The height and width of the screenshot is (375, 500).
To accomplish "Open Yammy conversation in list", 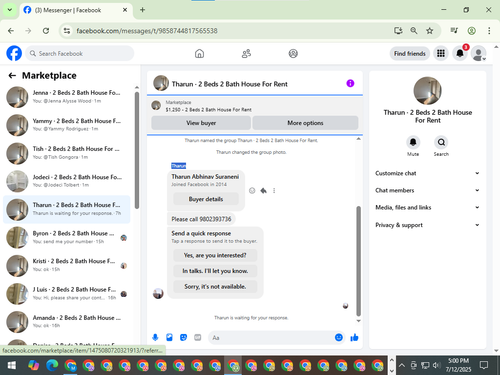I will click(67, 125).
